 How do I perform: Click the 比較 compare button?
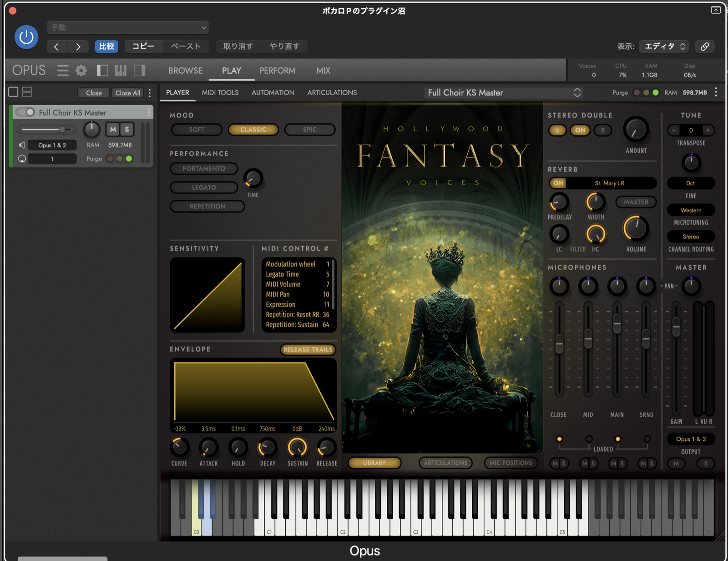click(x=106, y=46)
